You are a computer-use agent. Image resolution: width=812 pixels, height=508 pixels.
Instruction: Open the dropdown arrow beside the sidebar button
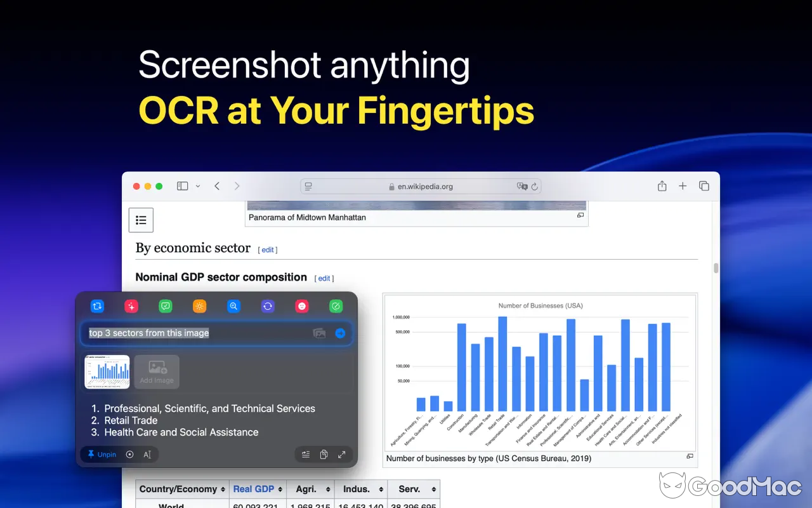(x=198, y=186)
